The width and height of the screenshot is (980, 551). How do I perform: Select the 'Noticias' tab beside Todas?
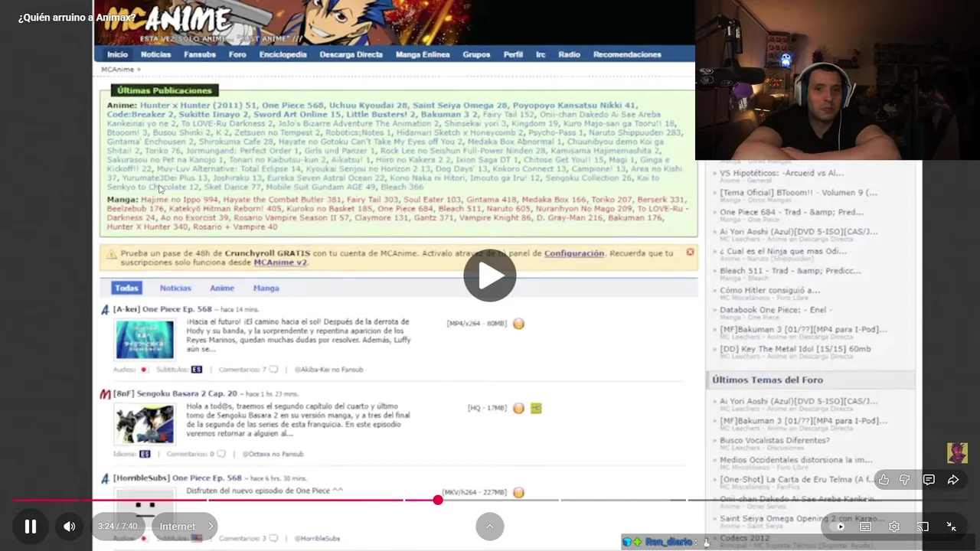[175, 288]
